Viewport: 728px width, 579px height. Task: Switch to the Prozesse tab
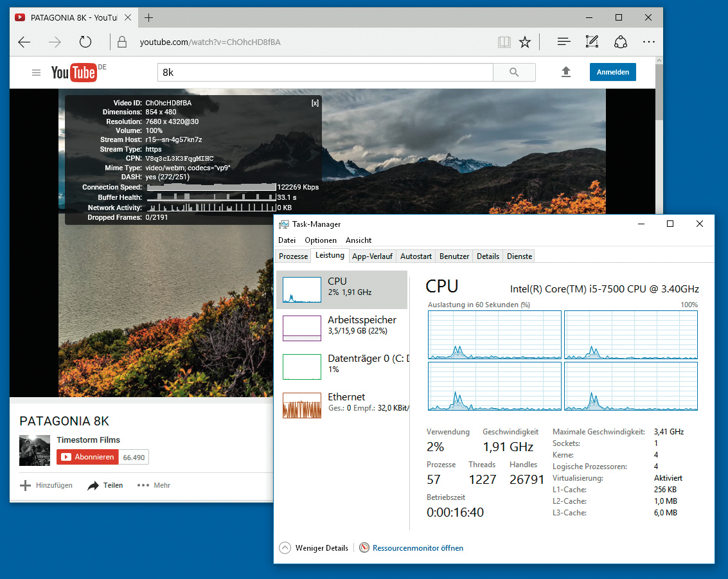pyautogui.click(x=293, y=256)
